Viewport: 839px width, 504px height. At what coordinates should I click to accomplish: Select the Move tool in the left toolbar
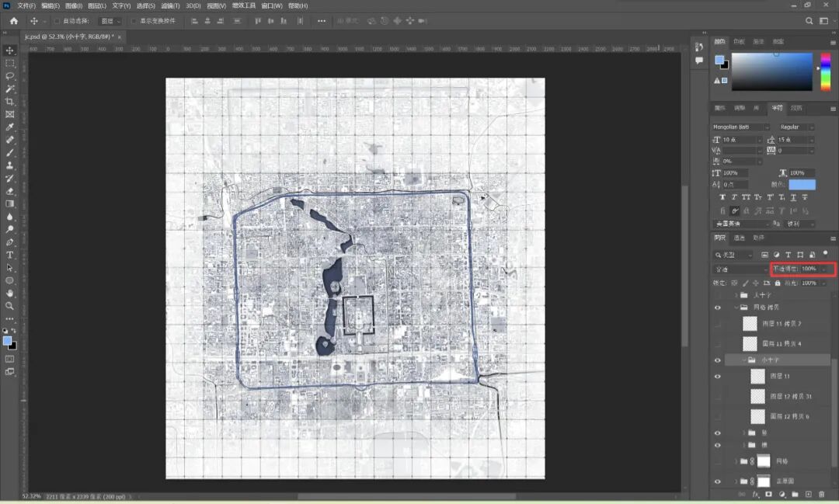(9, 50)
